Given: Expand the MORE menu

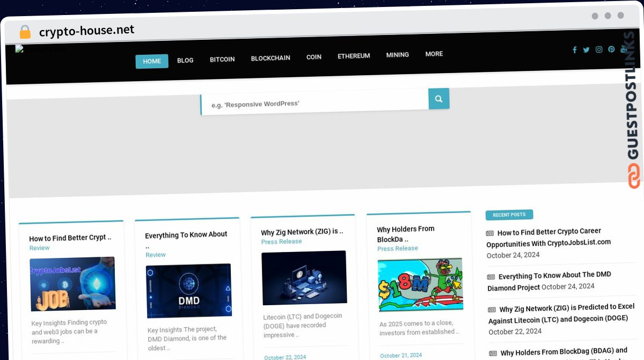Looking at the screenshot, I should point(434,54).
